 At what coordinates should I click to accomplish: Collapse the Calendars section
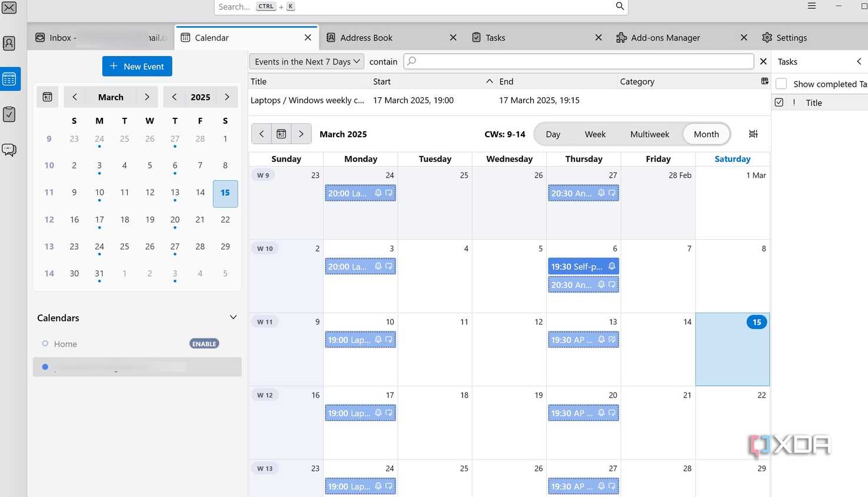click(x=233, y=317)
